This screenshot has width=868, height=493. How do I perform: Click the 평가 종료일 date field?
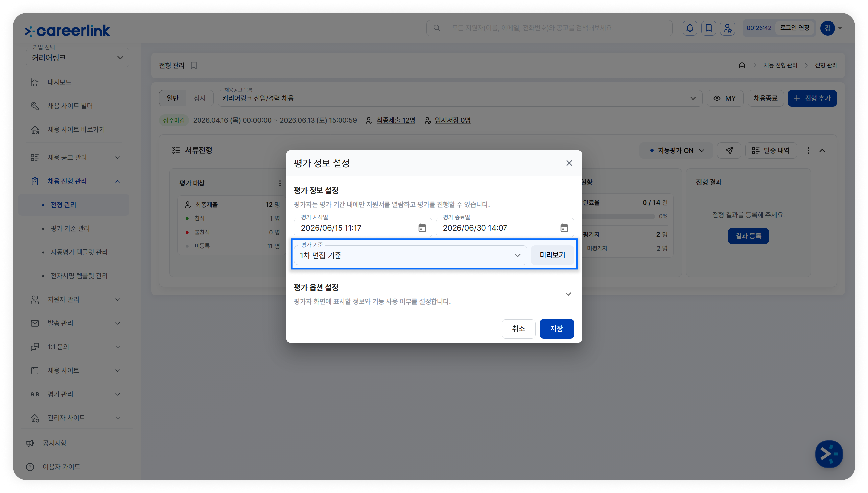tap(505, 228)
